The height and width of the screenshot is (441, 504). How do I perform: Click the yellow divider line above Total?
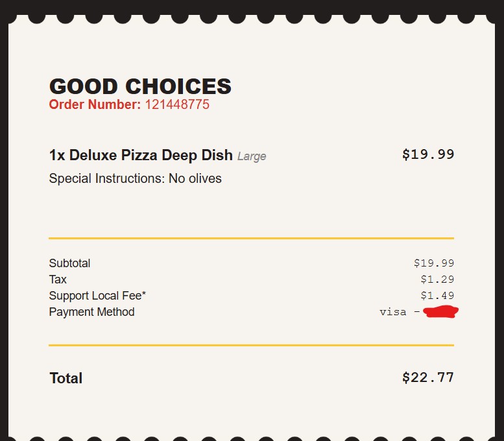click(x=251, y=345)
